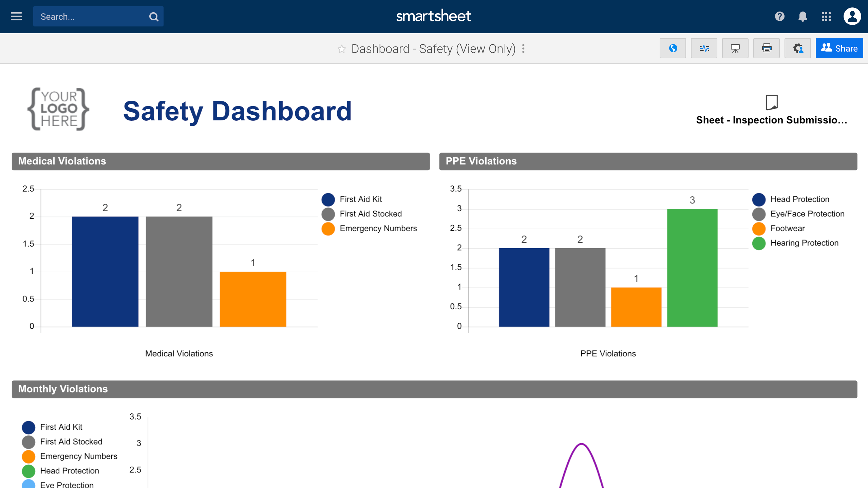Click the publish globe icon
This screenshot has height=488, width=868.
coord(673,48)
